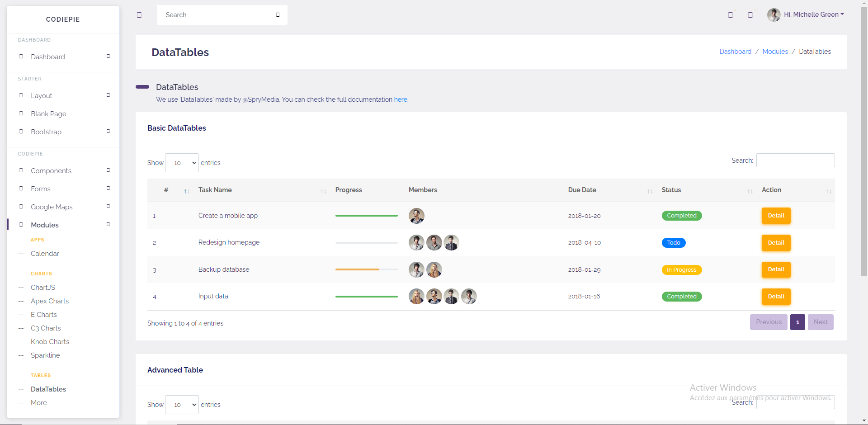Open ChartJS in the sidebar

pos(43,288)
